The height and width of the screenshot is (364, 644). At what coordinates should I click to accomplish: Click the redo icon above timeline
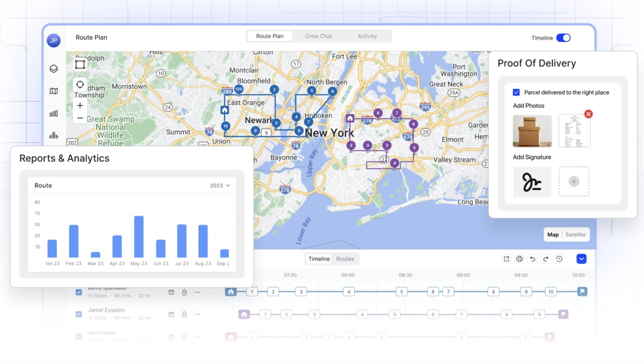pyautogui.click(x=546, y=259)
